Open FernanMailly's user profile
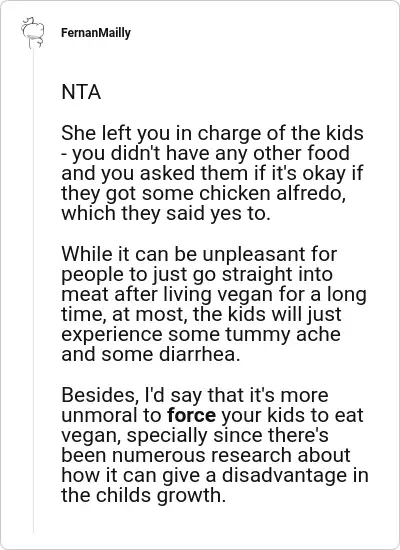Viewport: 400px width, 550px height. pyautogui.click(x=96, y=33)
